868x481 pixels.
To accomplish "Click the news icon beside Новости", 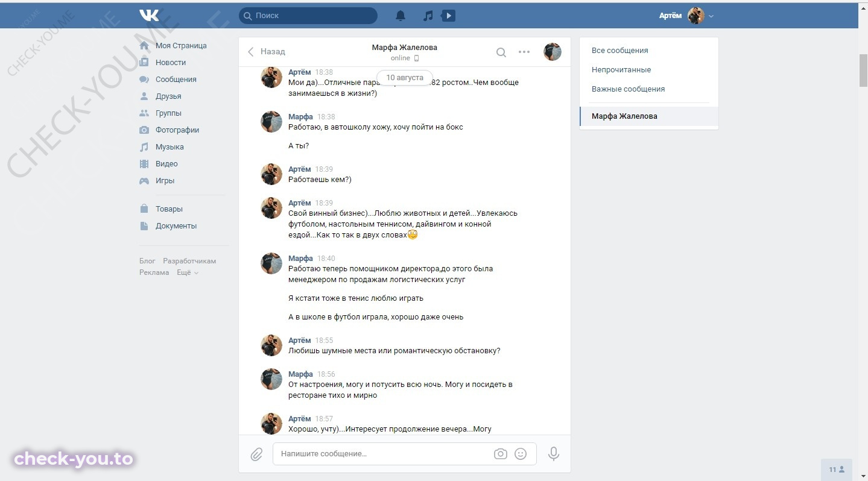I will [x=144, y=62].
